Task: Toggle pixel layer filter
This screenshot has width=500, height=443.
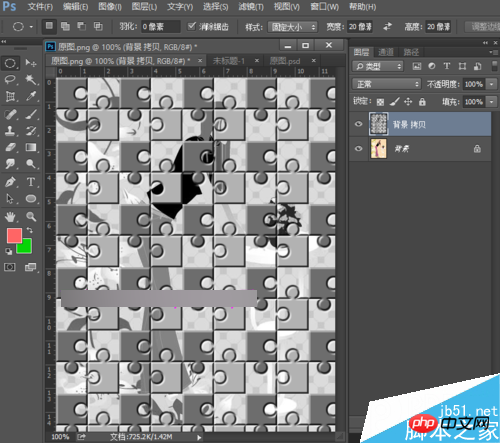Action: click(417, 66)
